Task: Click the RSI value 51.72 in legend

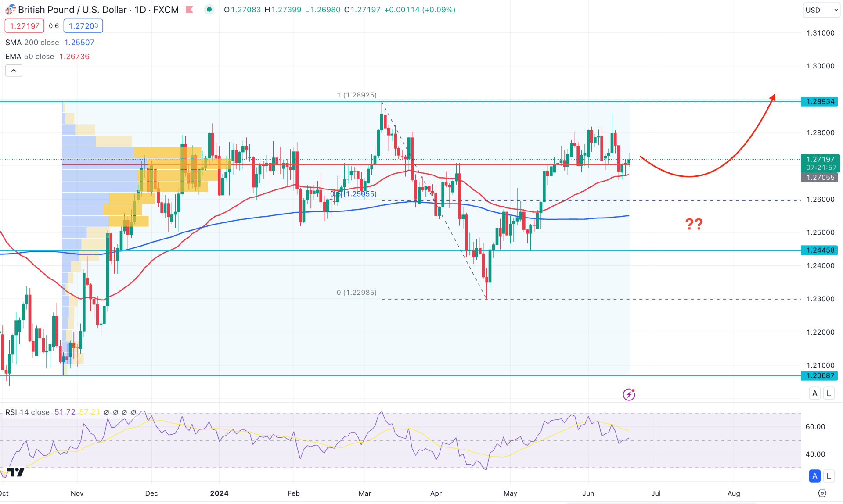Action: tap(64, 412)
